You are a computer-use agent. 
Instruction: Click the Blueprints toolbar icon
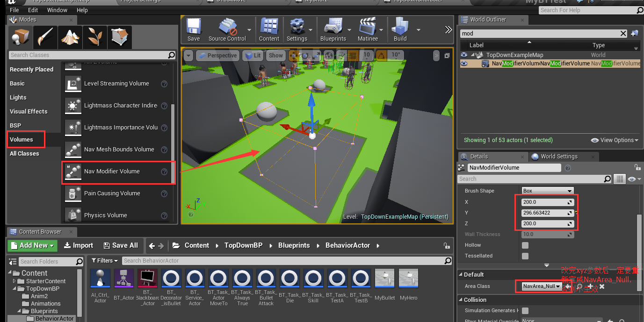click(x=333, y=30)
